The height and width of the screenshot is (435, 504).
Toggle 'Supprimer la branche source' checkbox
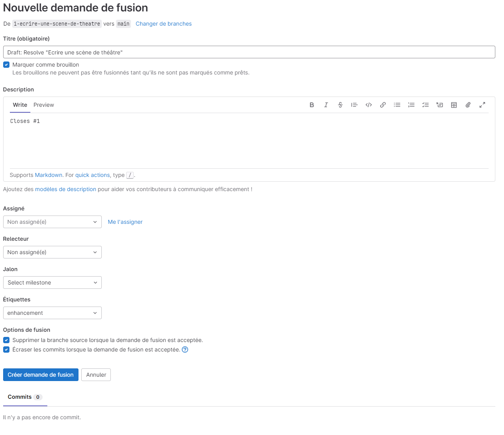[6, 340]
